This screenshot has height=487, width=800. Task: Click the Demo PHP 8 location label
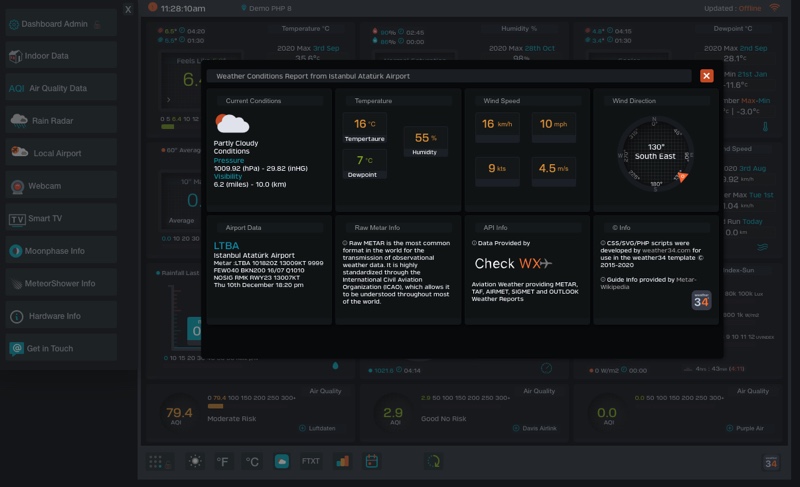tap(270, 8)
